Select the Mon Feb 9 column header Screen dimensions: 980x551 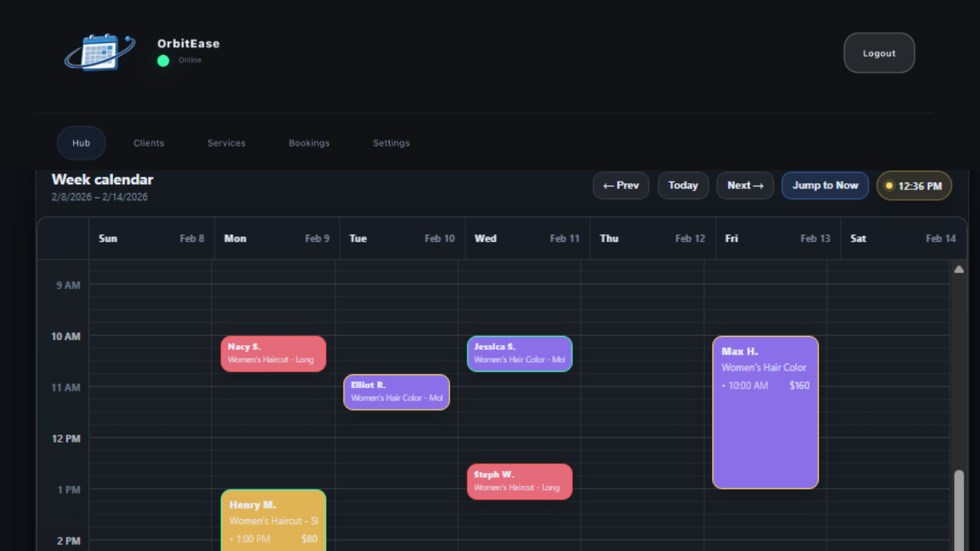[x=277, y=239]
